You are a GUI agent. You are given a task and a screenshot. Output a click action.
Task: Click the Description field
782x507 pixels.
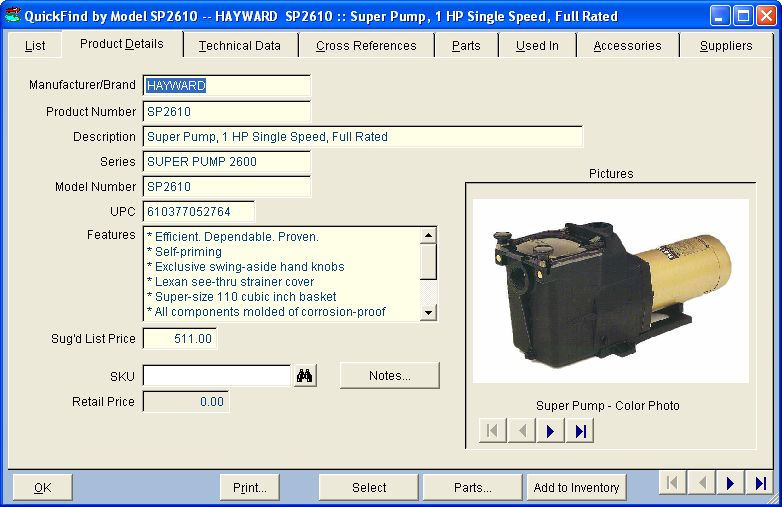pyautogui.click(x=363, y=137)
